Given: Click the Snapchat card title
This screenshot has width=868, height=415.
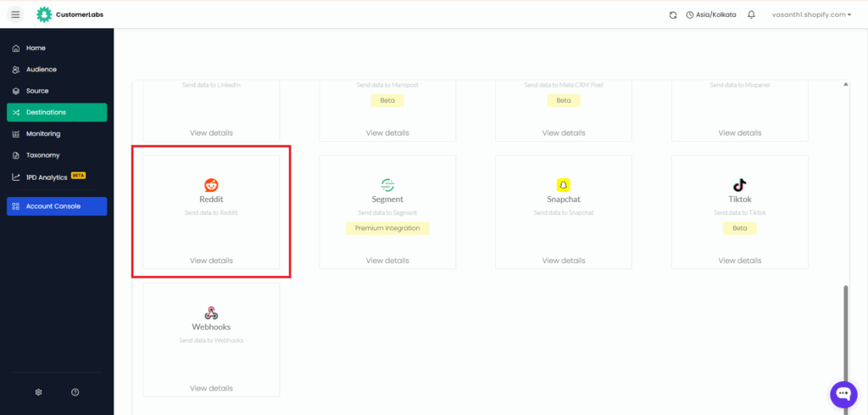Looking at the screenshot, I should tap(564, 199).
